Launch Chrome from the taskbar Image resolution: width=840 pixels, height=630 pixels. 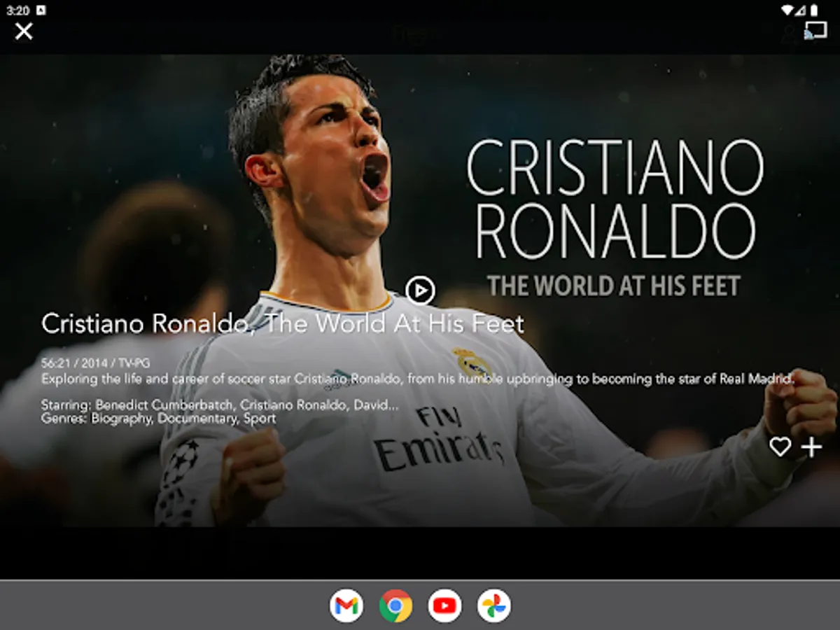(x=395, y=605)
